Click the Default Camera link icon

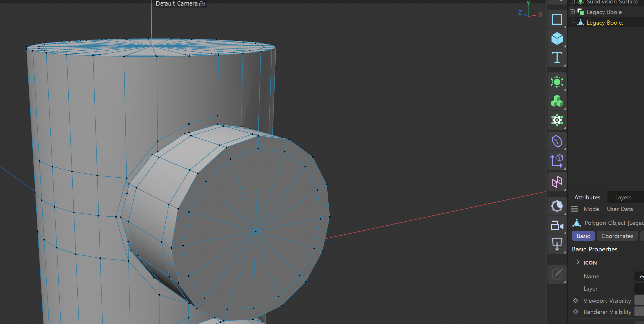click(x=202, y=4)
